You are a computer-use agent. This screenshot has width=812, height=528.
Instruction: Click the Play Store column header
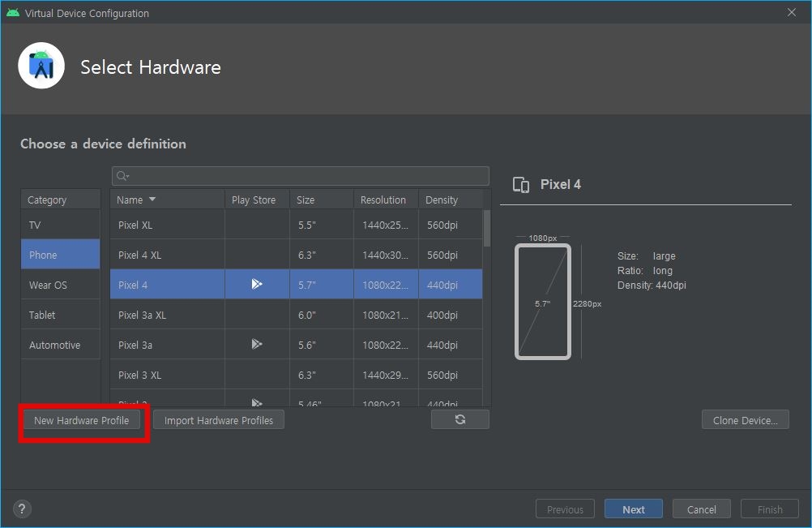point(257,200)
